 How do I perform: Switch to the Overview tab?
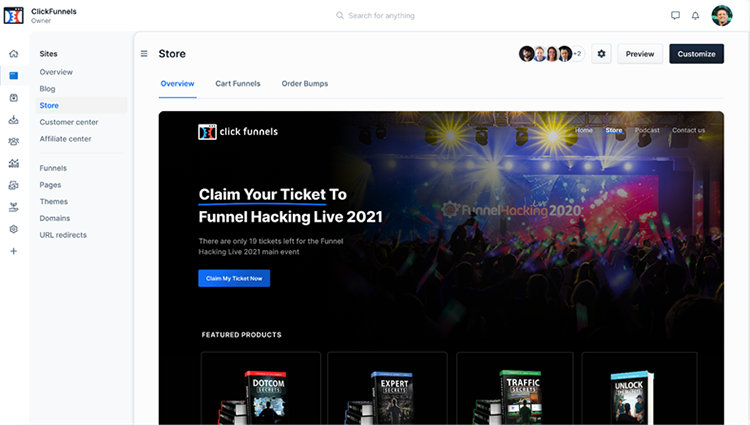click(177, 84)
